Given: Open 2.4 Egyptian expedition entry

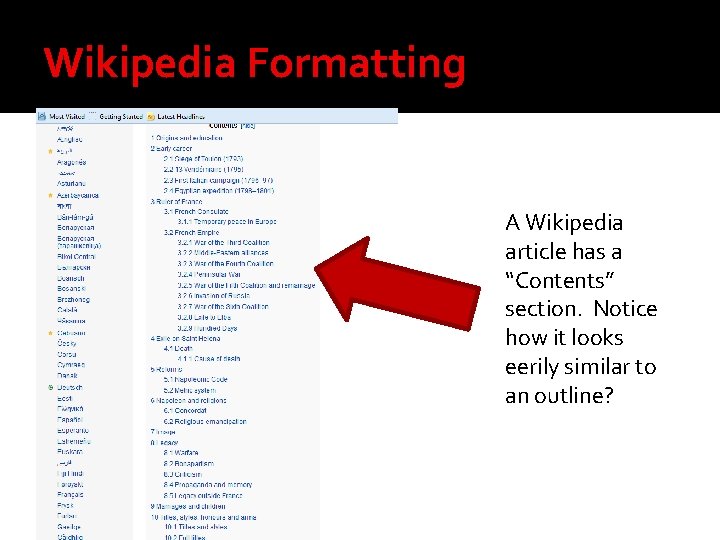Looking at the screenshot, I should (x=219, y=191).
